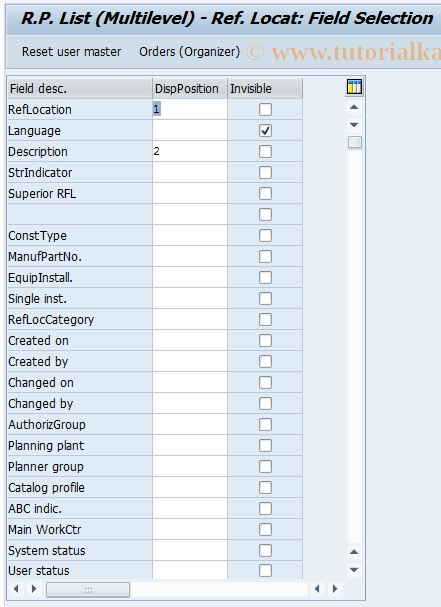This screenshot has width=441, height=607.
Task: Click the Reset user master button
Action: point(71,51)
